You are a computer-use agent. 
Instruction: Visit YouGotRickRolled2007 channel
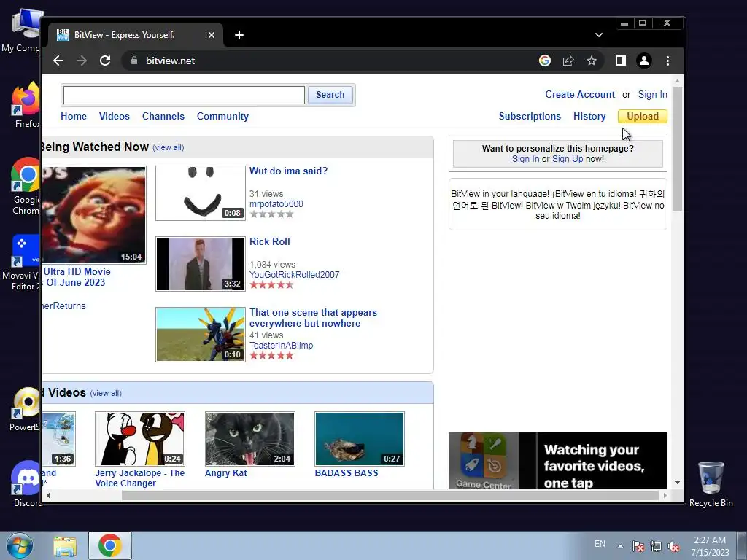click(x=295, y=275)
